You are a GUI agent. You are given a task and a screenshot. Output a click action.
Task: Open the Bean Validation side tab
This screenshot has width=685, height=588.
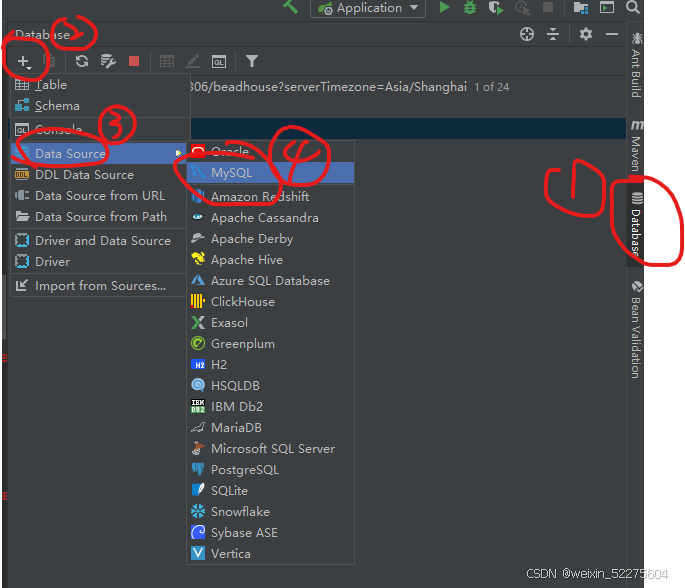click(636, 329)
